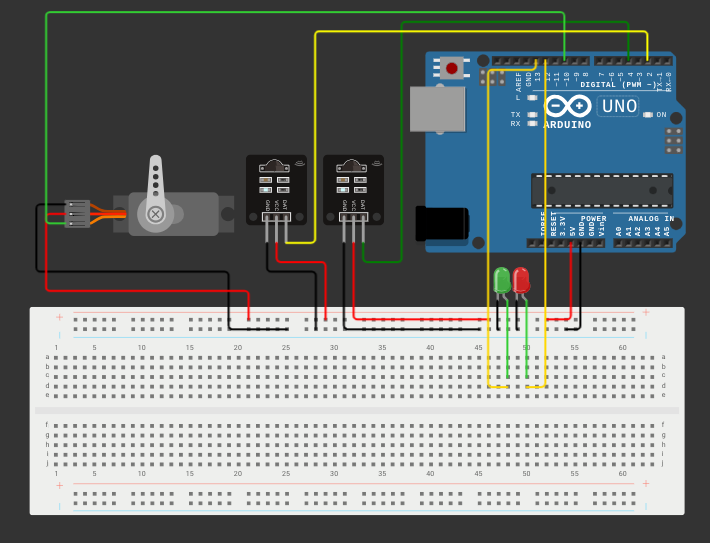Select the red LED
The height and width of the screenshot is (543, 710).
point(521,280)
